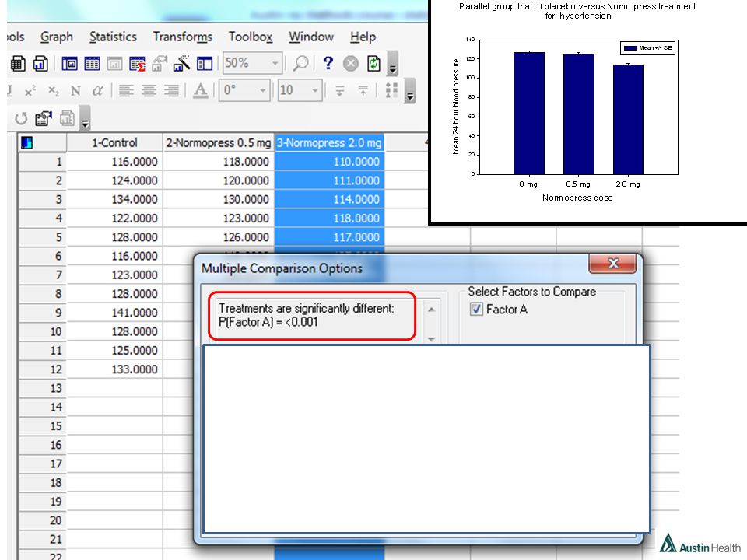Click the report properties icon with blue arrow
747x560 pixels.
pyautogui.click(x=44, y=118)
